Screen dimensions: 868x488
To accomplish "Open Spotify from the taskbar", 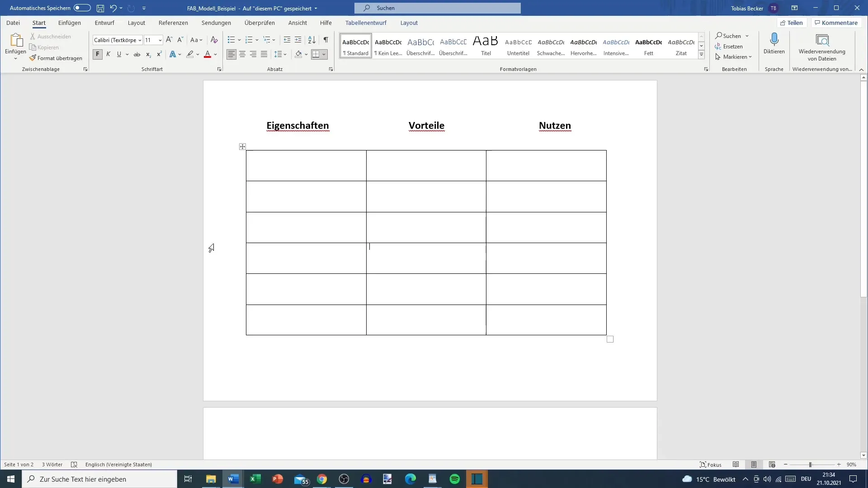I will [x=455, y=479].
